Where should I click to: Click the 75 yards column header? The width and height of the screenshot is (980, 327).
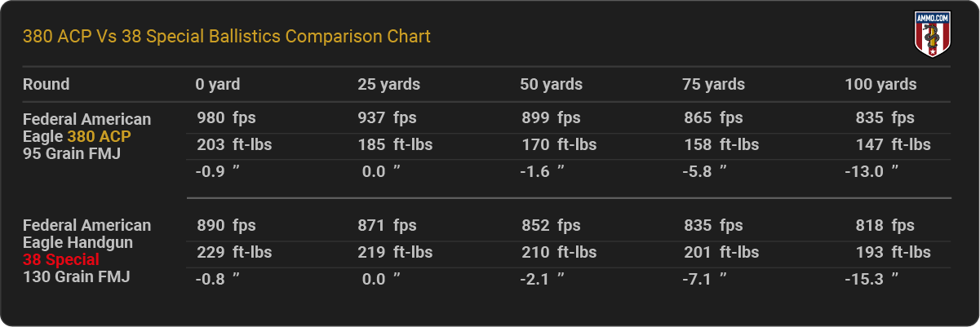713,84
